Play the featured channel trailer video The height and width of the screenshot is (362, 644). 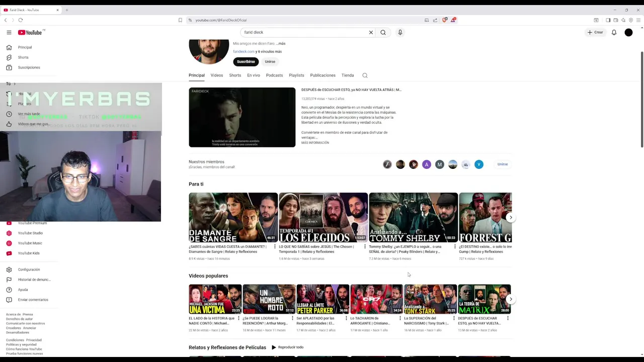[242, 117]
